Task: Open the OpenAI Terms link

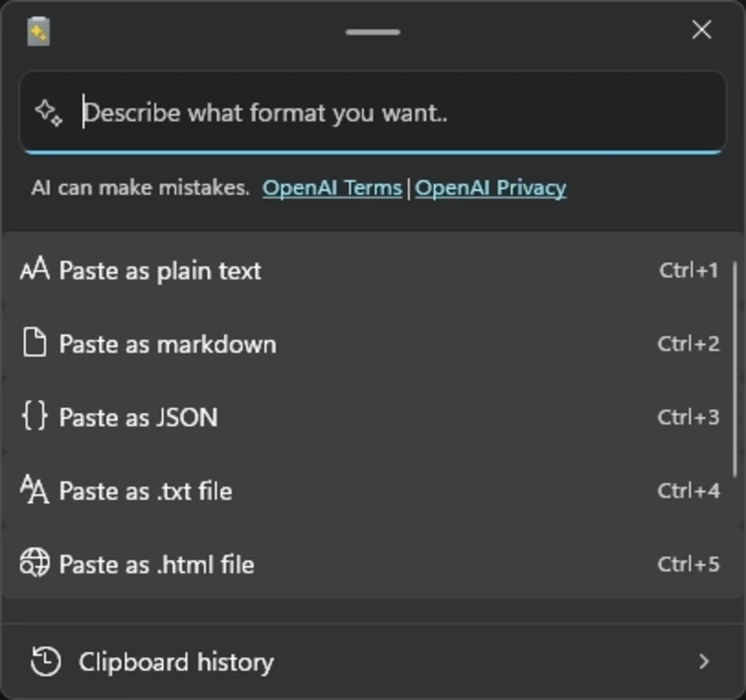Action: coord(332,188)
